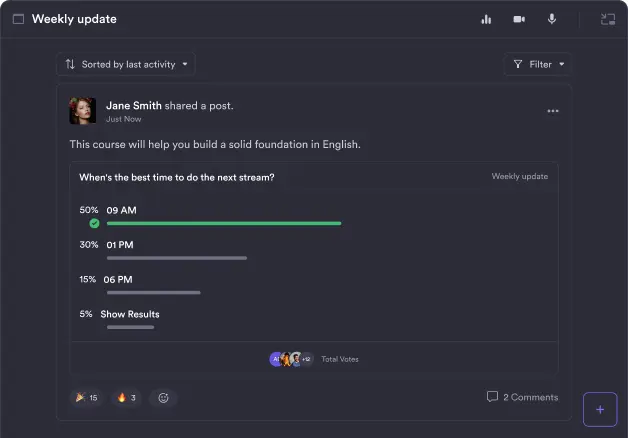Open the Filter dropdown
The height and width of the screenshot is (438, 628).
point(538,64)
